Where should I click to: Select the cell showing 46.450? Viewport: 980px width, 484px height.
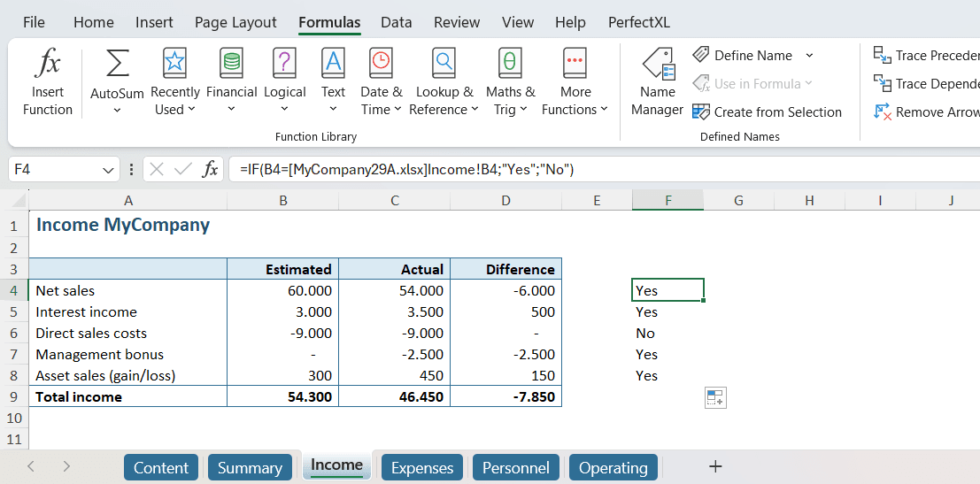(x=394, y=396)
